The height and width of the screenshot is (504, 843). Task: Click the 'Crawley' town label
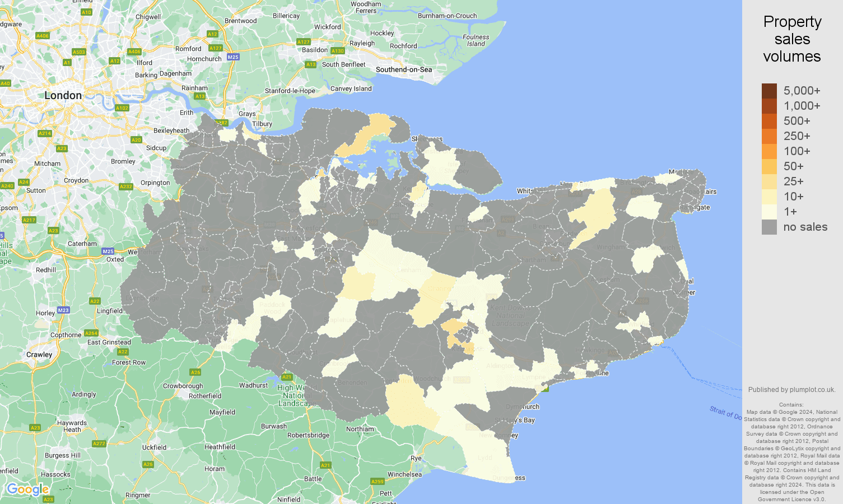pos(39,354)
